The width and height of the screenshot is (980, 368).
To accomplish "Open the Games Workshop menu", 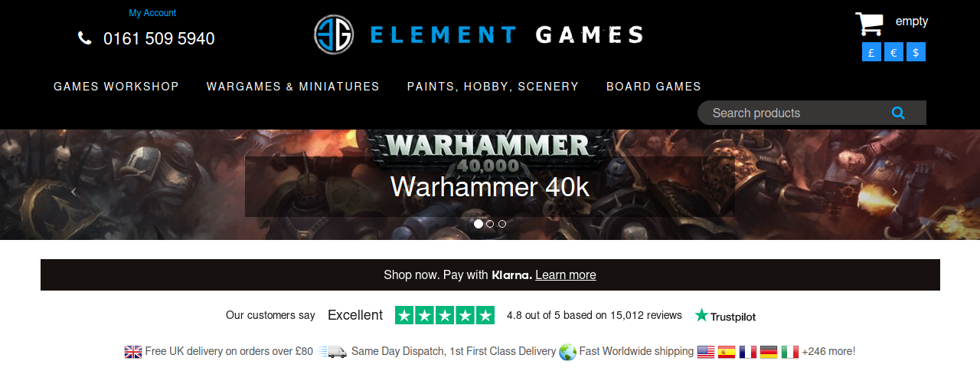I will (116, 87).
